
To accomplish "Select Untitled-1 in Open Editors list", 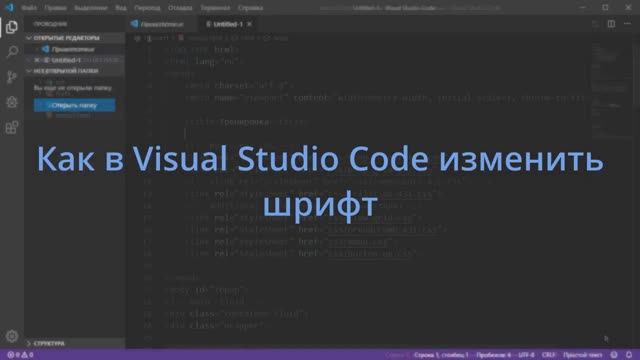I will click(x=74, y=60).
